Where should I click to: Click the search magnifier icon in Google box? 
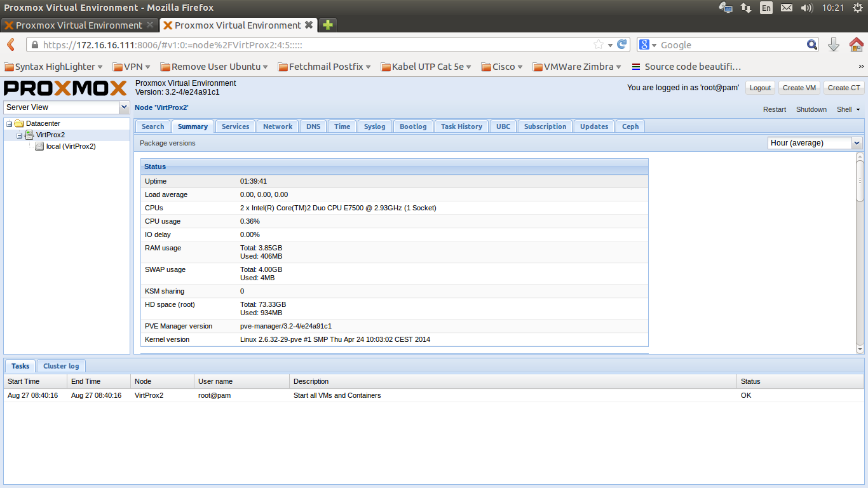812,44
